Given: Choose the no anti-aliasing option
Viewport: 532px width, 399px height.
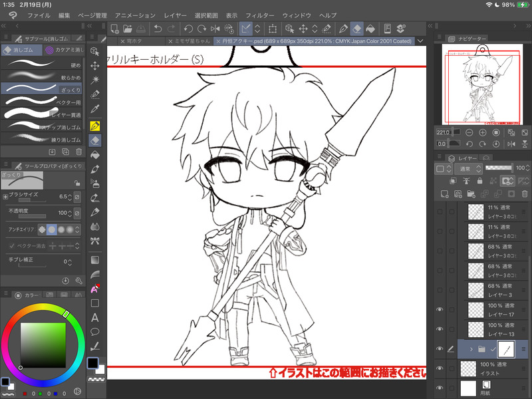Looking at the screenshot, I should click(x=42, y=229).
